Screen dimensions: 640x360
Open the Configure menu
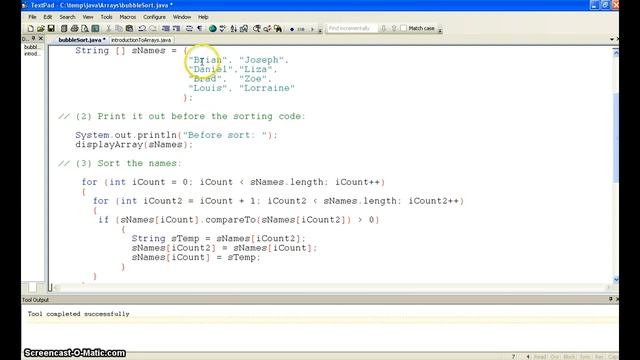point(154,17)
